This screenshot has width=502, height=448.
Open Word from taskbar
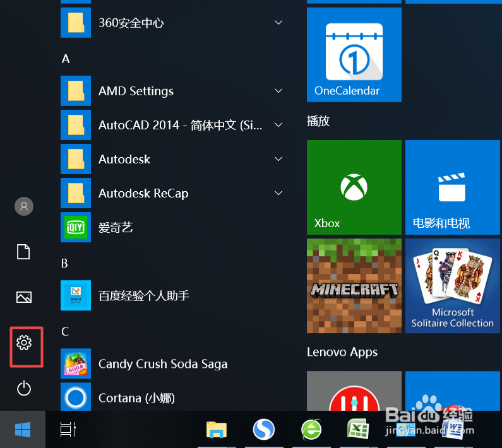(452, 430)
